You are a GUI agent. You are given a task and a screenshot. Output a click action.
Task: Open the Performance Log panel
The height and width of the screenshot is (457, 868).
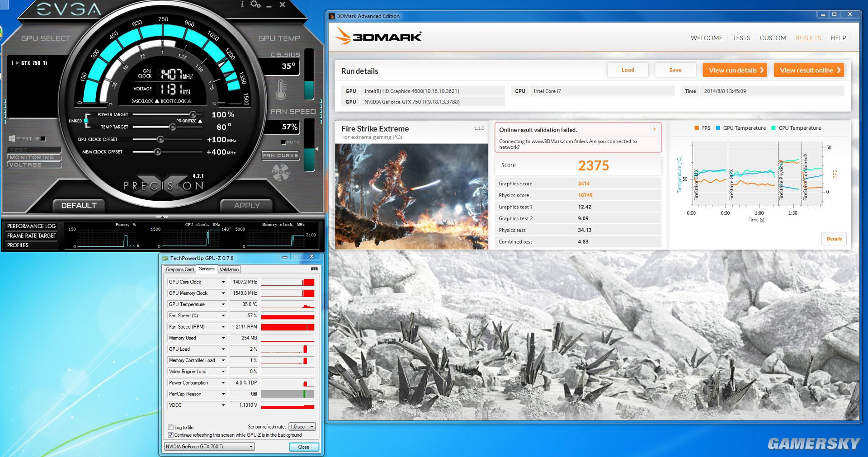31,226
